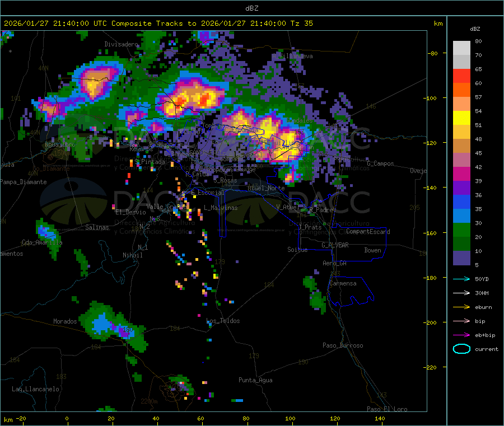The height and width of the screenshot is (426, 504).
Task: Click the Paso_El_Loro place label
Action: point(387,409)
